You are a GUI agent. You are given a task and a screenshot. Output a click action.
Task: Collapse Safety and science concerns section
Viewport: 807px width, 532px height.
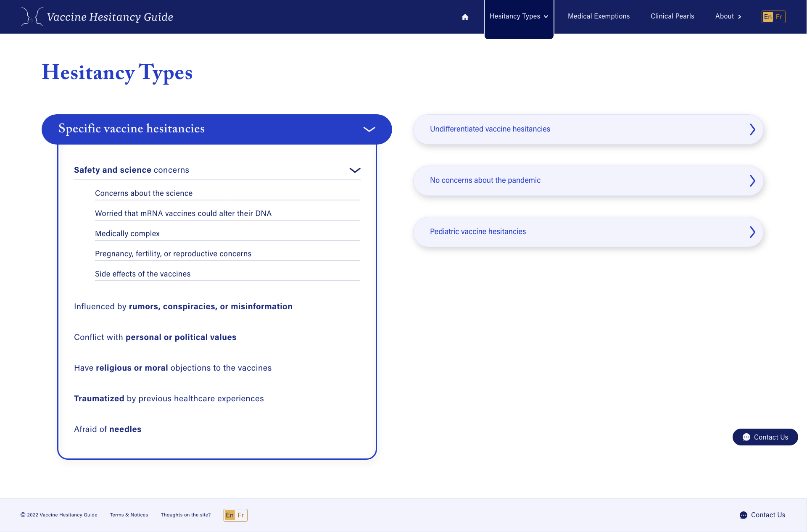[x=355, y=170]
